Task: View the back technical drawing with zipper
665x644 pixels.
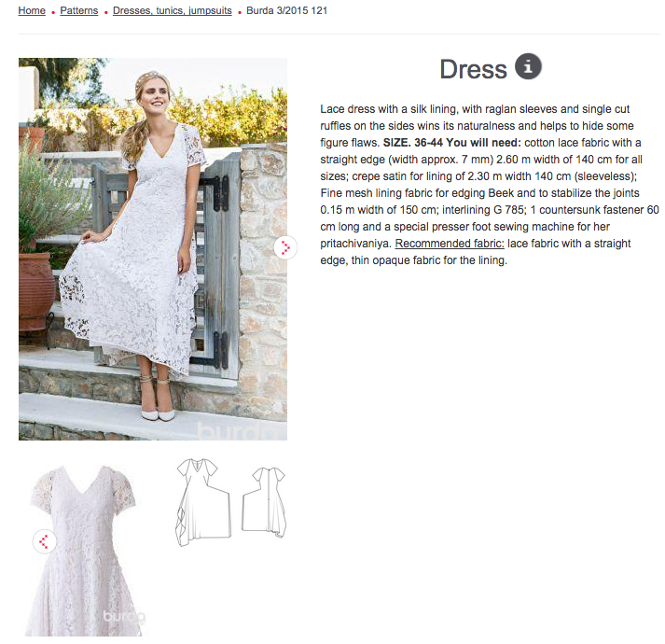Action: (264, 502)
